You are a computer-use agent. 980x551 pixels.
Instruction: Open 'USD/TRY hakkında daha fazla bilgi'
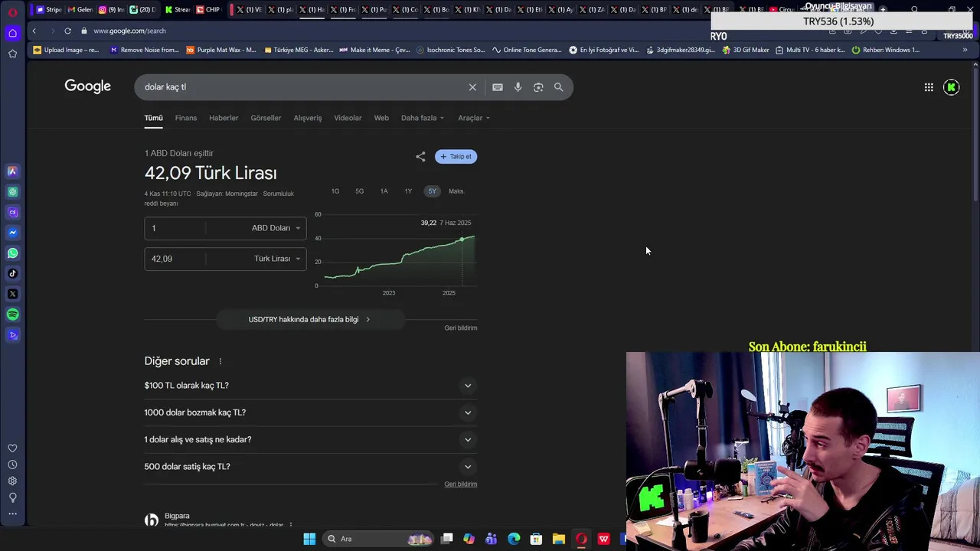309,319
